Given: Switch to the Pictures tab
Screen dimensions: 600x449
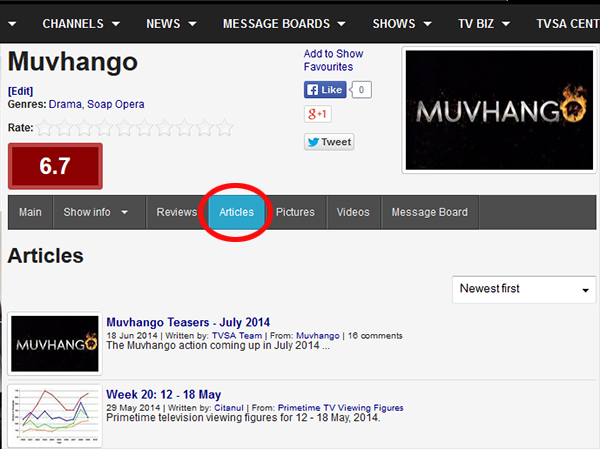Looking at the screenshot, I should tap(295, 212).
